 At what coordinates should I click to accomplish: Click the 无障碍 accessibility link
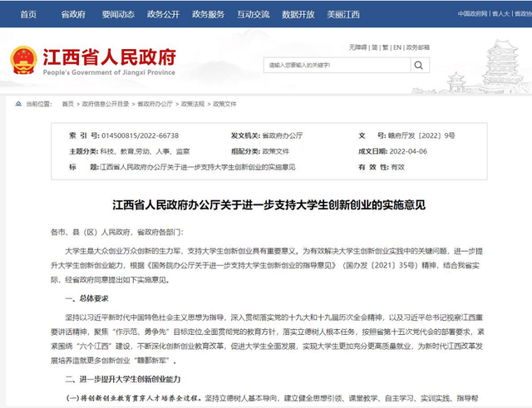pyautogui.click(x=358, y=47)
